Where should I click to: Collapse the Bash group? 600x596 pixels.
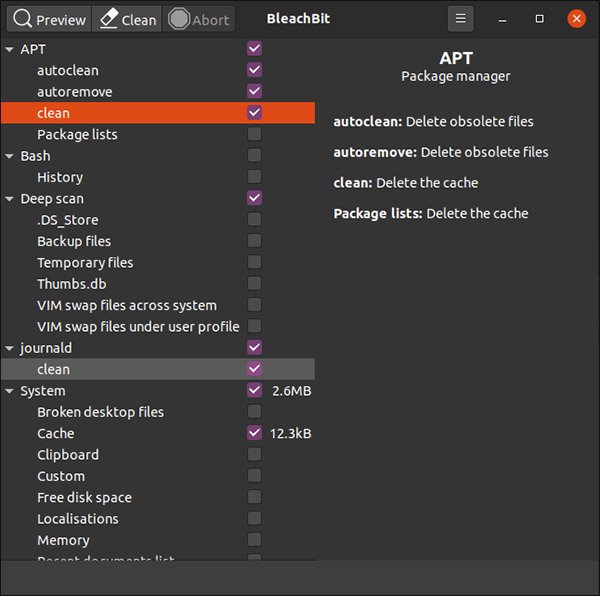pyautogui.click(x=10, y=156)
